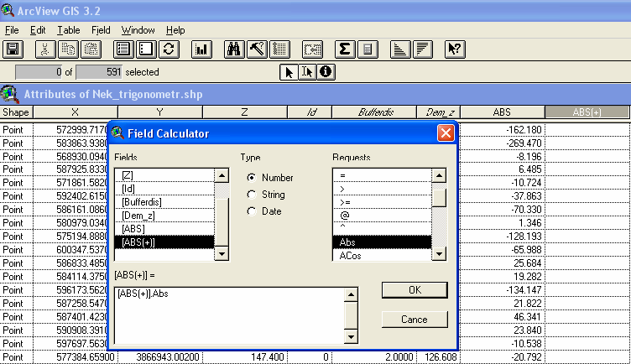Click the Save Project toolbar icon
The height and width of the screenshot is (364, 631).
tap(13, 49)
